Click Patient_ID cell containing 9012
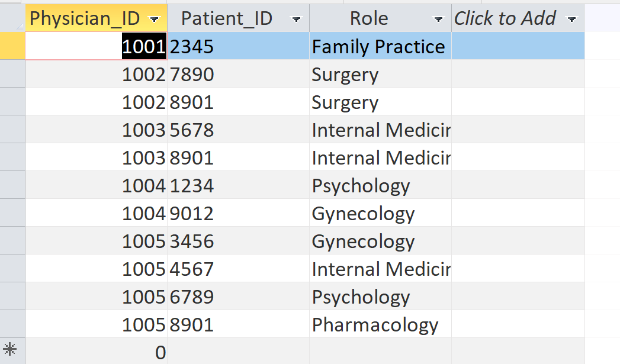The image size is (620, 364). click(x=237, y=214)
